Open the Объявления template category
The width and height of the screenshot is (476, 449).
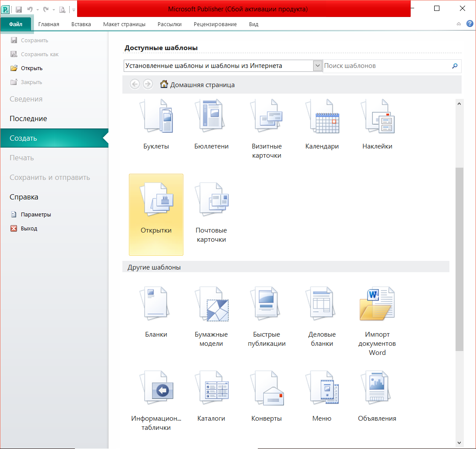point(377,396)
